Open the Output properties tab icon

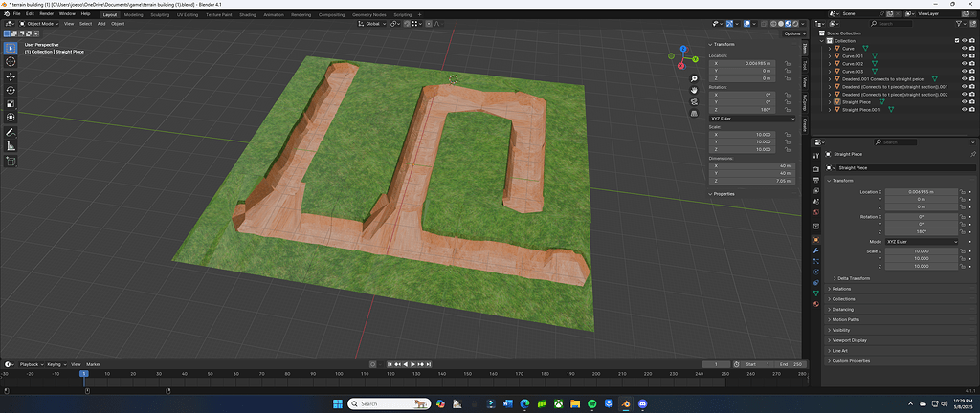coord(815,181)
